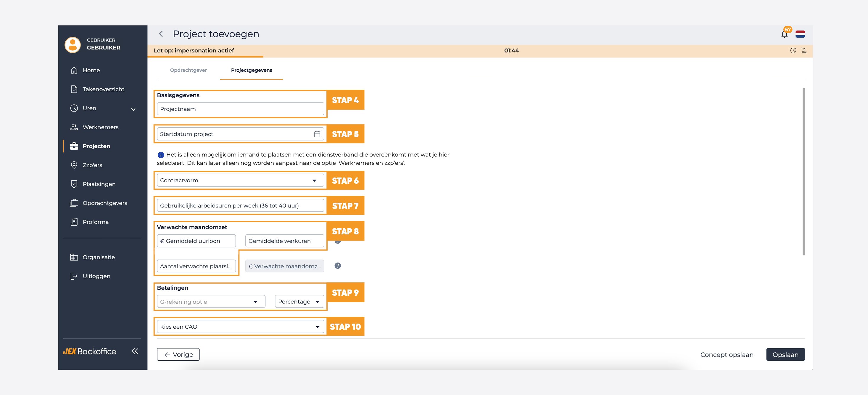This screenshot has width=868, height=395.
Task: Click the Projectnaam input field
Action: point(240,109)
